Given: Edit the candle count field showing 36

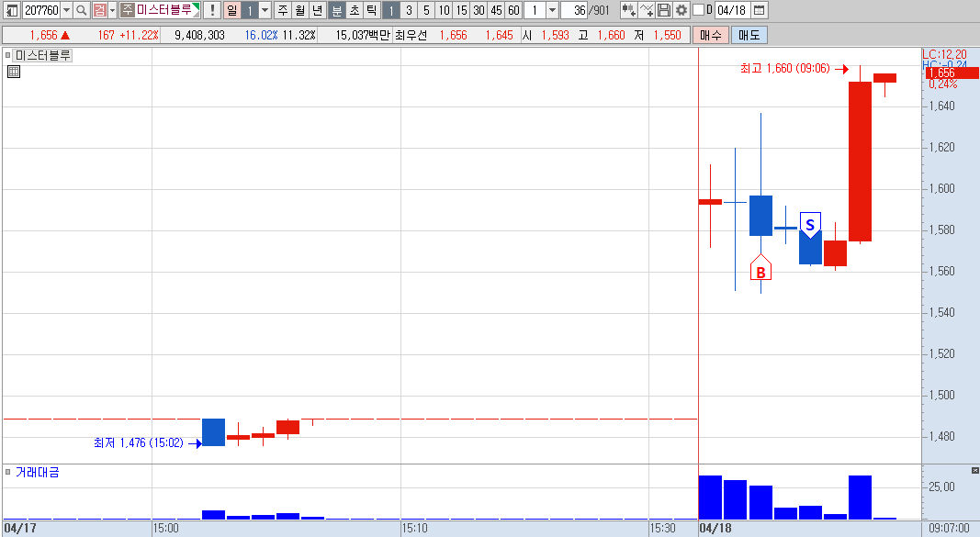Looking at the screenshot, I should pyautogui.click(x=574, y=10).
